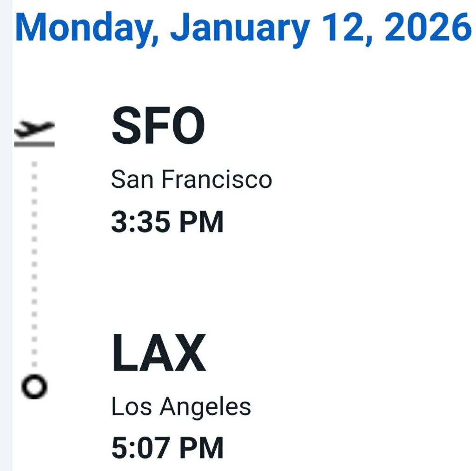Tap the LAX airport code

click(159, 354)
